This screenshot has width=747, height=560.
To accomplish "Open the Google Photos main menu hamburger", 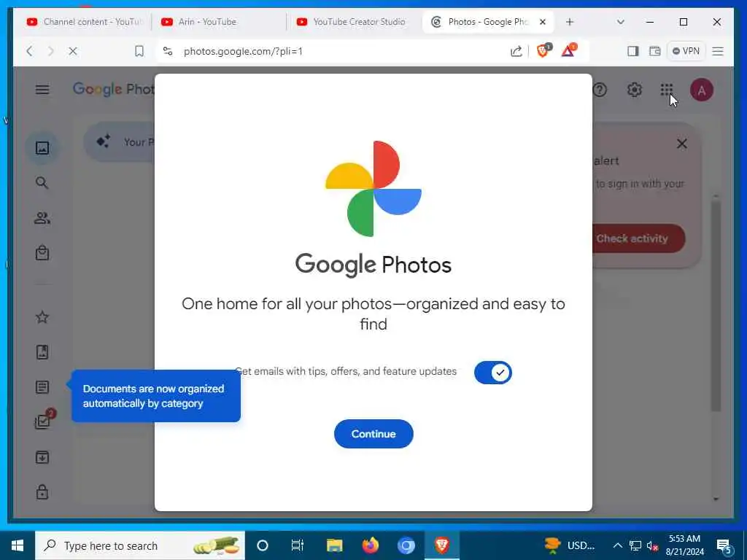I will point(42,90).
